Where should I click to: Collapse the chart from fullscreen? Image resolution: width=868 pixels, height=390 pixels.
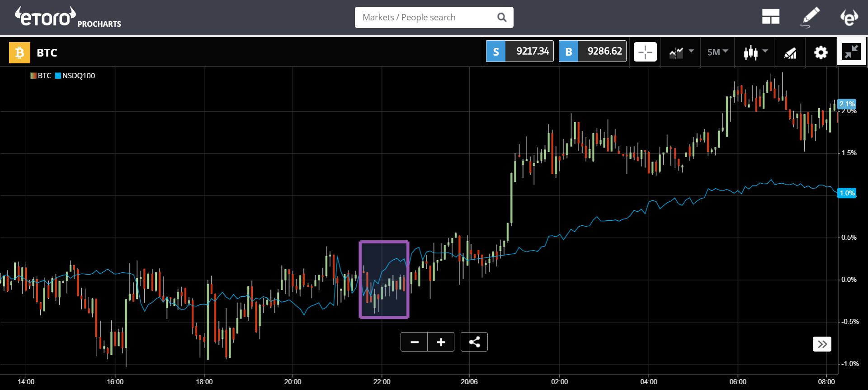coord(851,52)
